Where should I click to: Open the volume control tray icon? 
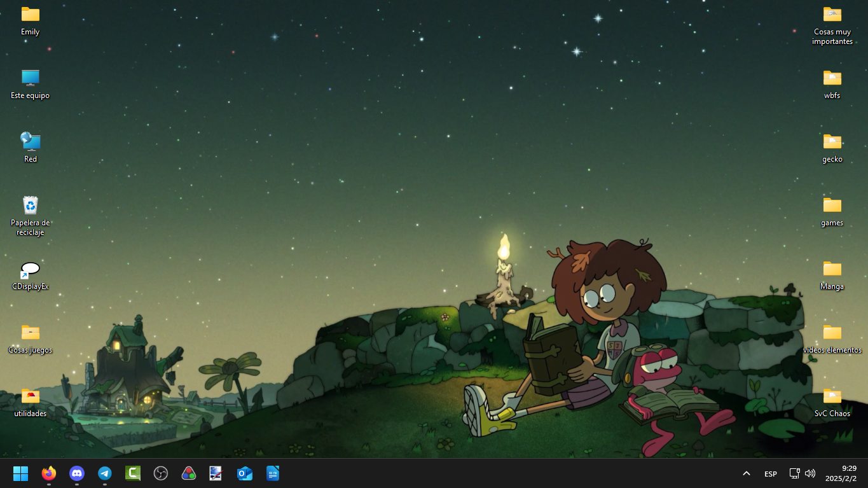click(x=810, y=473)
